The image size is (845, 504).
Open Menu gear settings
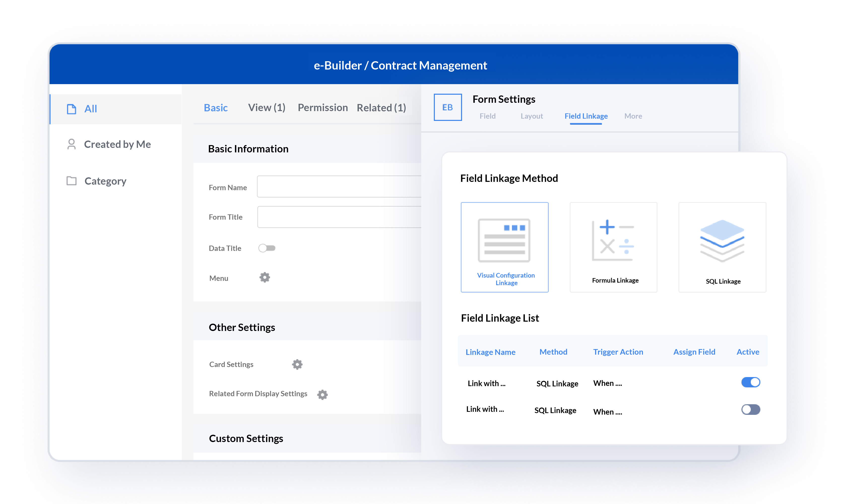(265, 277)
